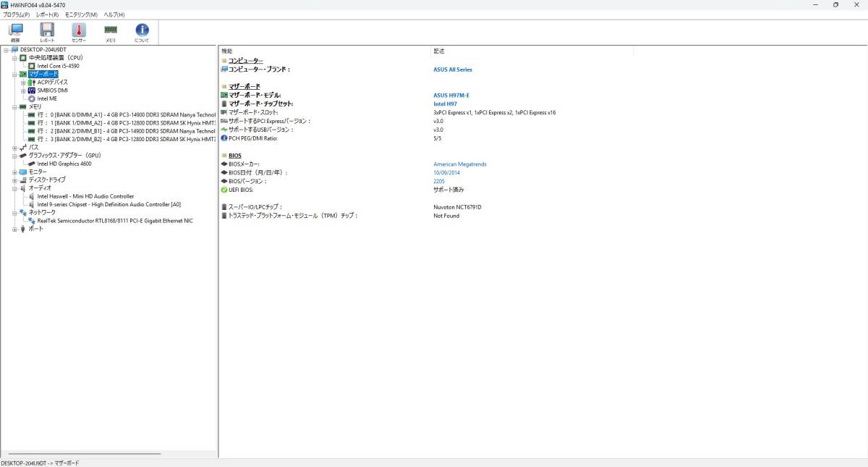Click the Intel H97 chipset value

tap(445, 104)
